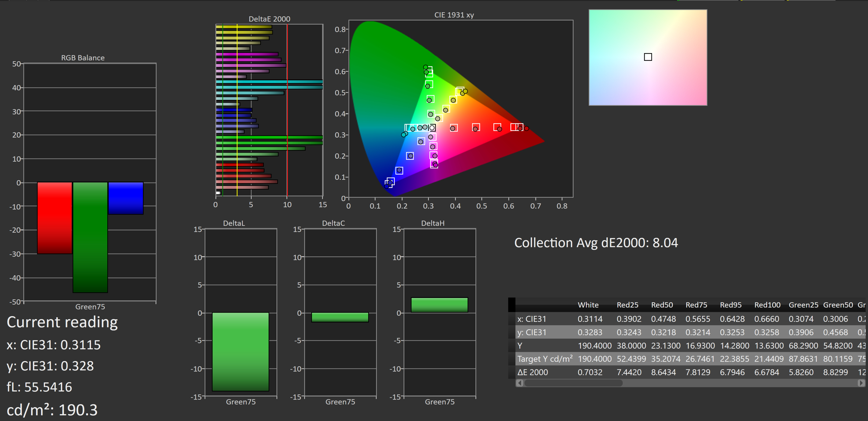This screenshot has height=421, width=868.
Task: Click the white bar at DeltaE 2000 chart bottom
Action: [218, 193]
